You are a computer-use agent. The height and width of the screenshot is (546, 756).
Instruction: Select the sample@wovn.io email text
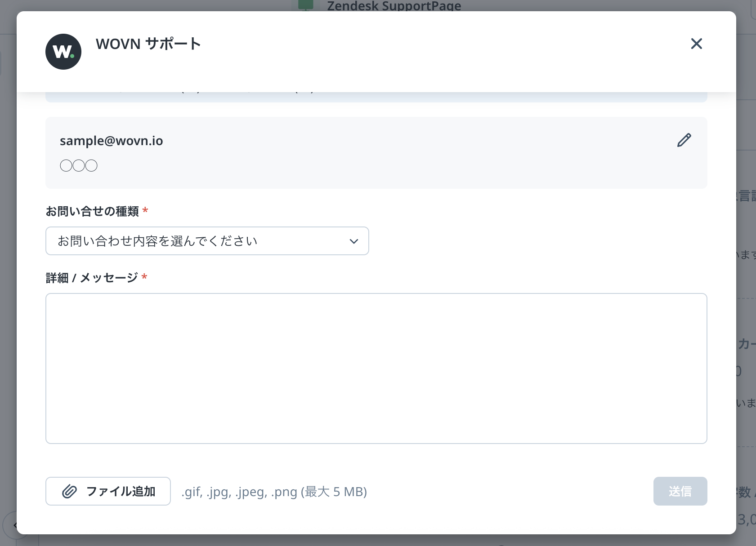(x=112, y=141)
